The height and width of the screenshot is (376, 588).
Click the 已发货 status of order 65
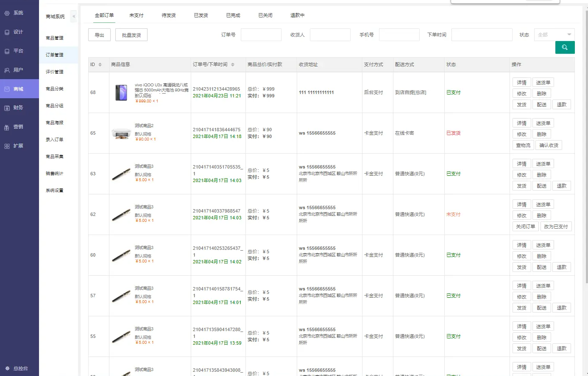453,133
